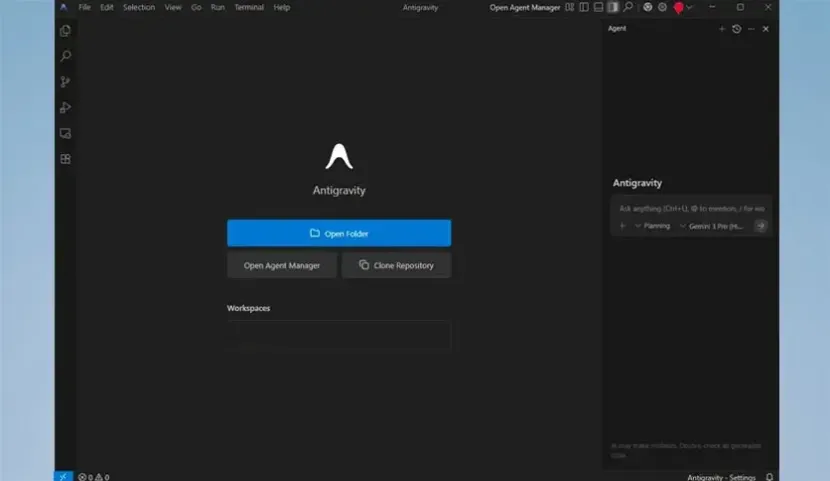The width and height of the screenshot is (830, 481).
Task: Open the Agent conversation history
Action: coord(736,29)
